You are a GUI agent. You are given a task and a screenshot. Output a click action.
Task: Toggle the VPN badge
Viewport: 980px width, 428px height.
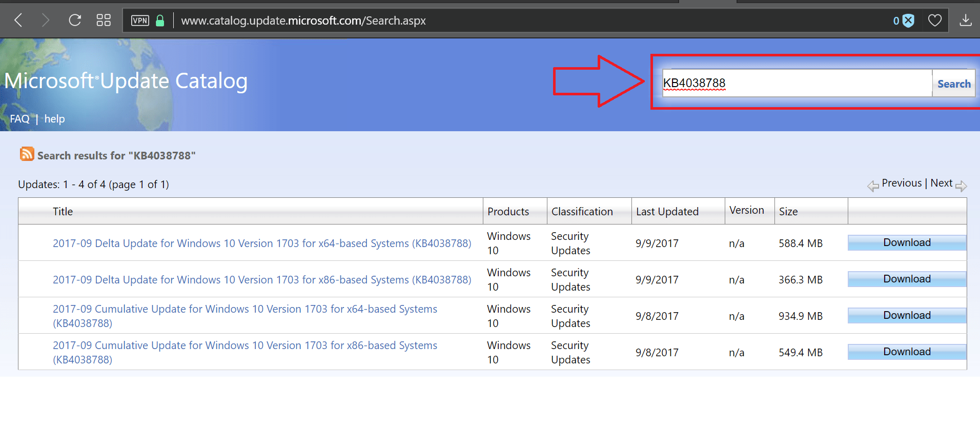(x=140, y=21)
